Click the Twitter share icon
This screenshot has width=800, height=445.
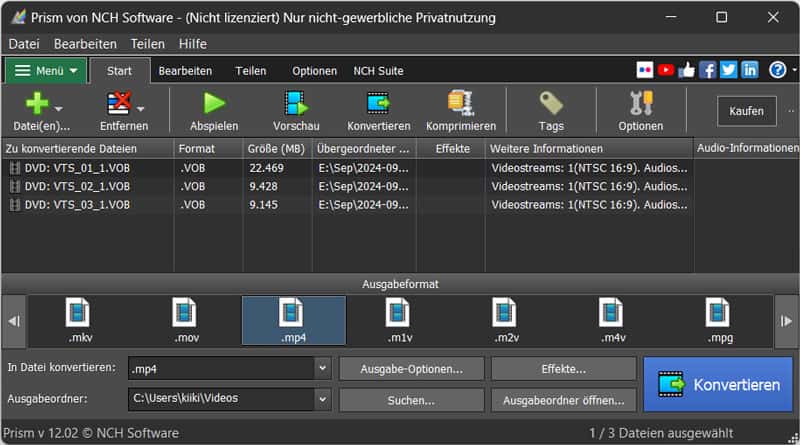tap(729, 70)
